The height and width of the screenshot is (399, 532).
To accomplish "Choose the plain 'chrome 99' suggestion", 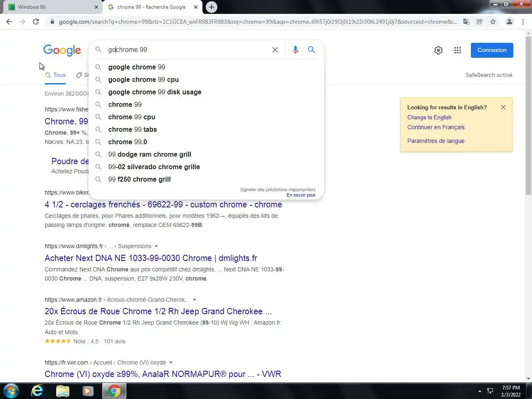I will click(x=206, y=104).
